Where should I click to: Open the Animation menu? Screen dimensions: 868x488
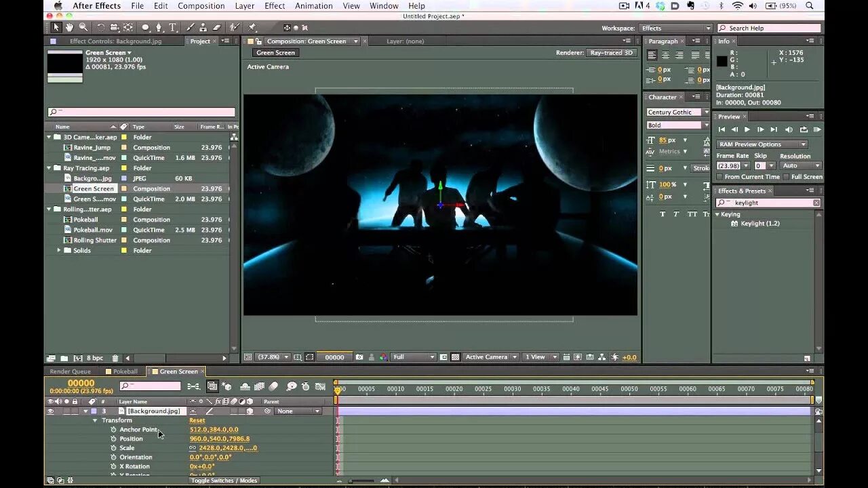point(313,6)
